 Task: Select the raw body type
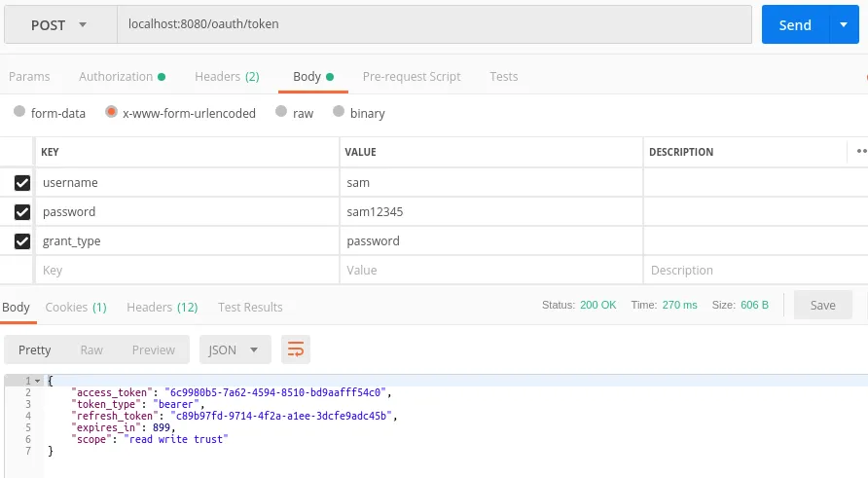[x=282, y=113]
